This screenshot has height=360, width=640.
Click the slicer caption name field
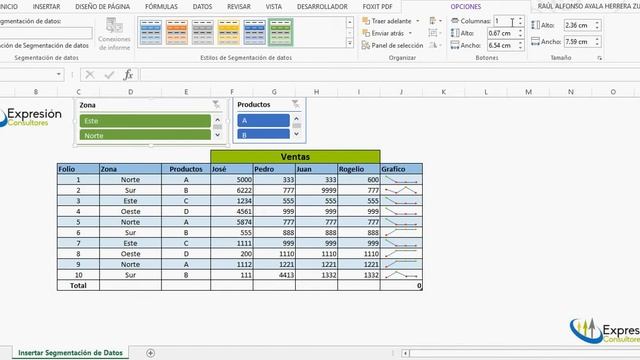click(x=46, y=33)
